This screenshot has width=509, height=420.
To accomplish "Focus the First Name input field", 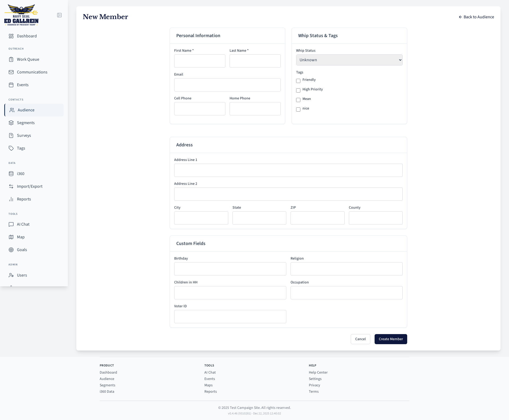I will 200,61.
